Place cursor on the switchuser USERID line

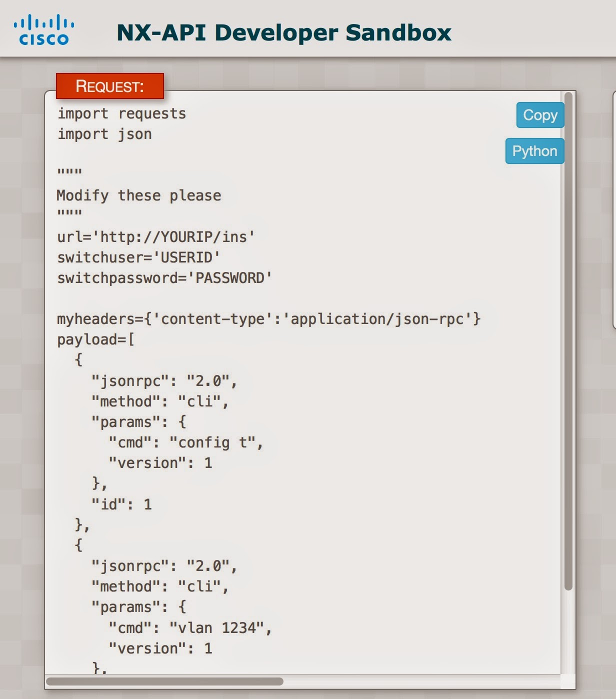coord(138,257)
